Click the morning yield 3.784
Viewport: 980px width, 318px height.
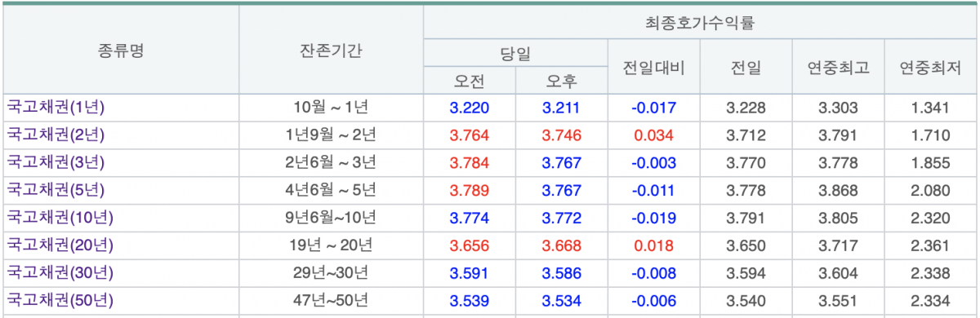click(469, 162)
